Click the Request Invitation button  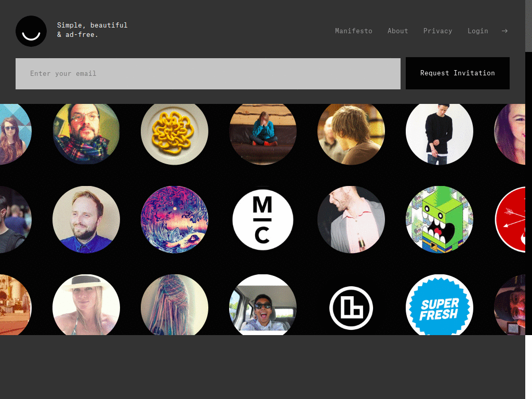(457, 73)
